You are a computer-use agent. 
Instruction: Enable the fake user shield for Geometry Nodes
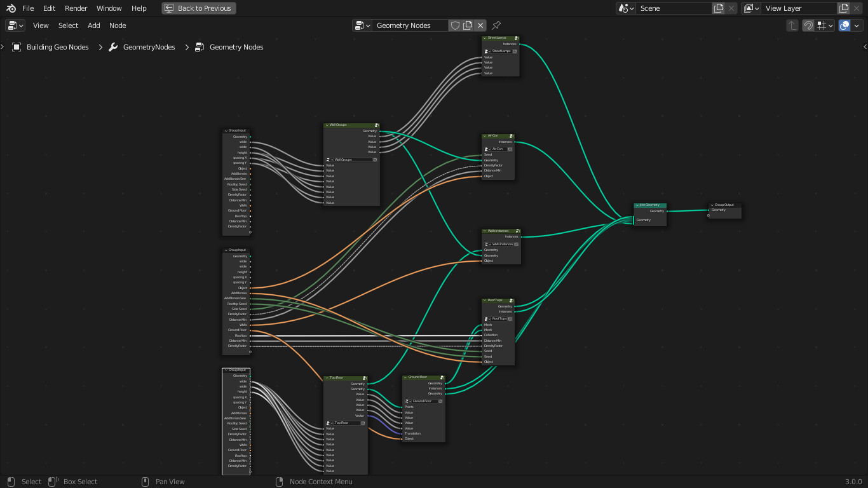pyautogui.click(x=456, y=25)
